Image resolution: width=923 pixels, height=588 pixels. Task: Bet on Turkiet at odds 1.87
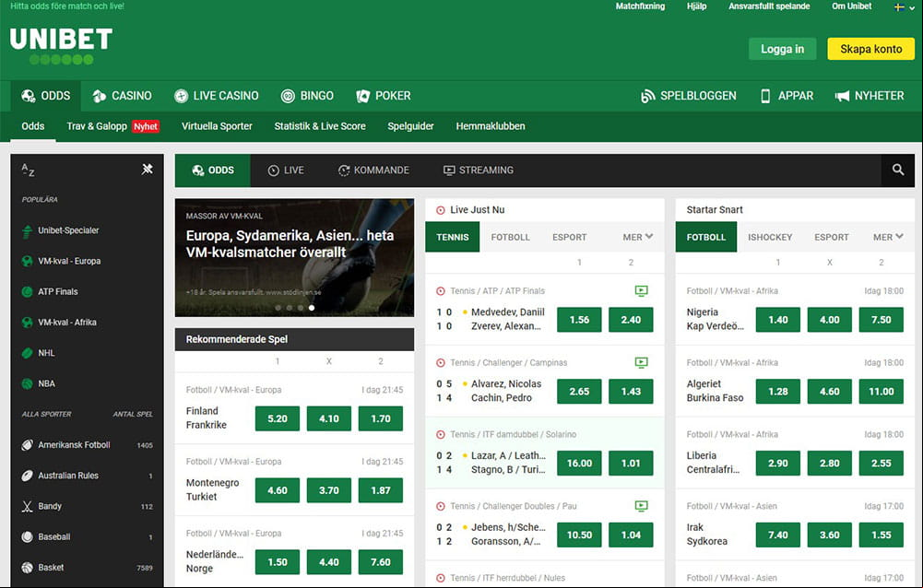click(380, 490)
